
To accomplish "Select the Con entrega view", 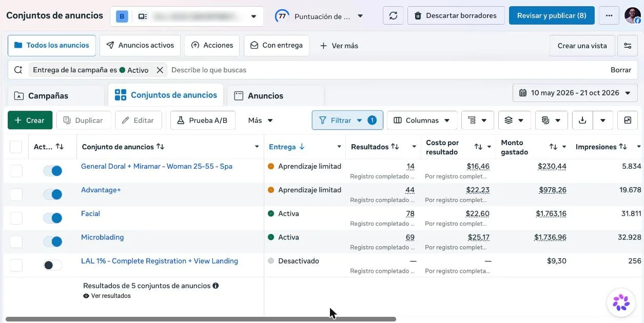I will click(x=277, y=45).
